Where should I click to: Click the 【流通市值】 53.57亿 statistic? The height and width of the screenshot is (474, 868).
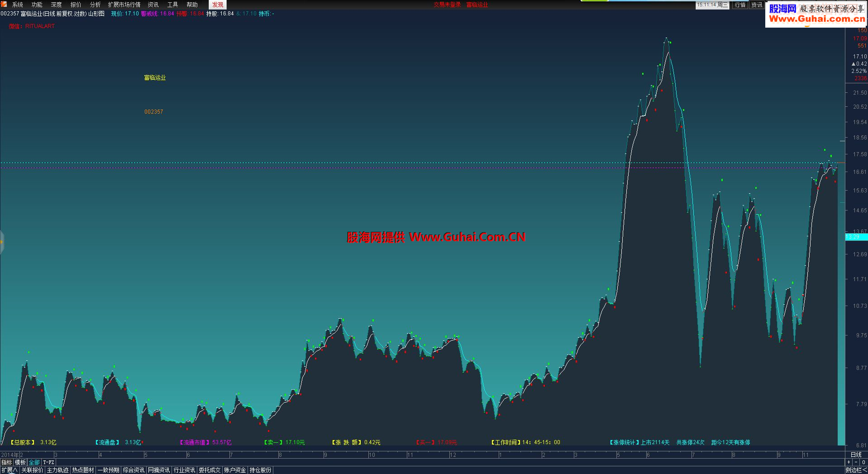[205, 442]
